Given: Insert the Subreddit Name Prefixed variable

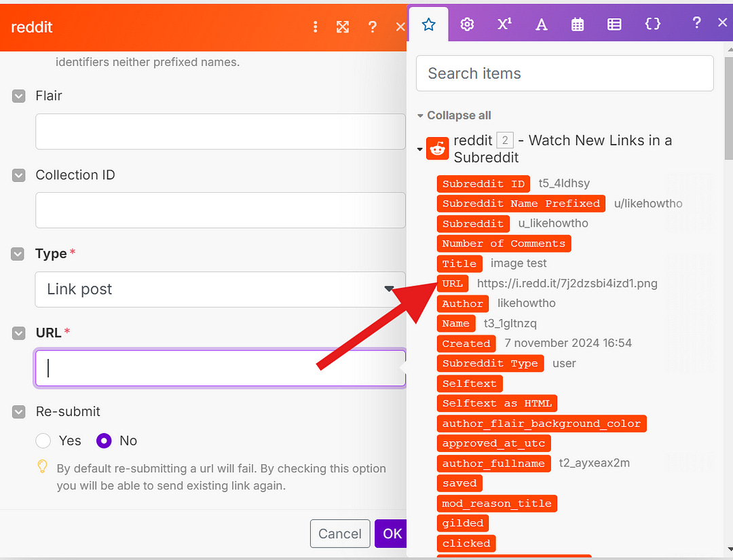Looking at the screenshot, I should (x=521, y=204).
